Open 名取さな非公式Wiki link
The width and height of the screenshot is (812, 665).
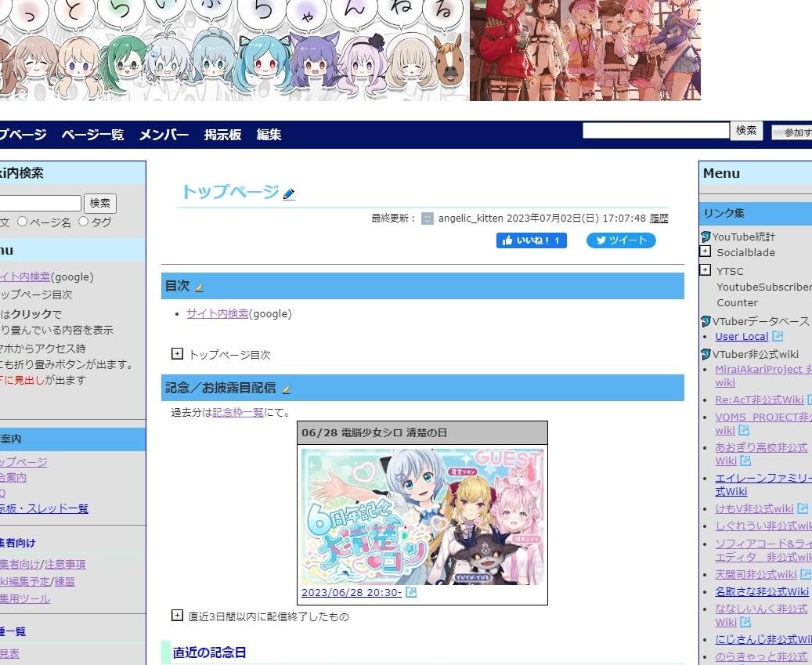tap(762, 591)
